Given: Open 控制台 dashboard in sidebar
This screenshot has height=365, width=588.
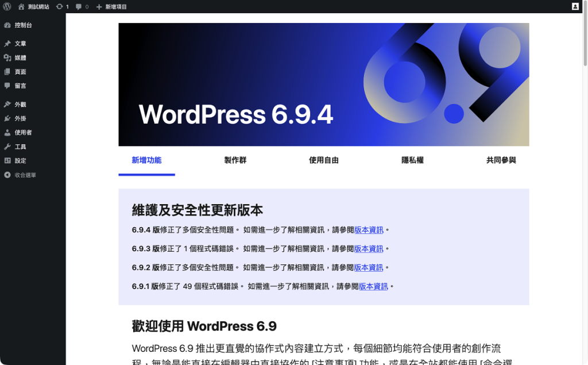Looking at the screenshot, I should coord(23,25).
